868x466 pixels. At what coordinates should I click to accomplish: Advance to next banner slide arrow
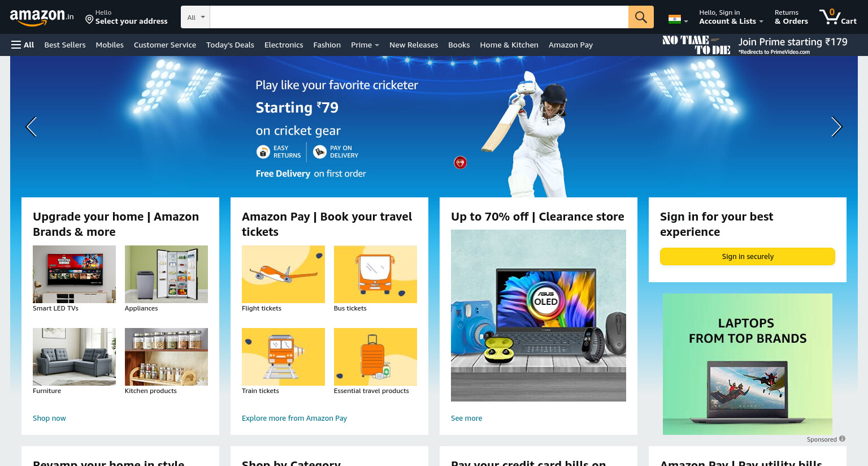click(836, 127)
